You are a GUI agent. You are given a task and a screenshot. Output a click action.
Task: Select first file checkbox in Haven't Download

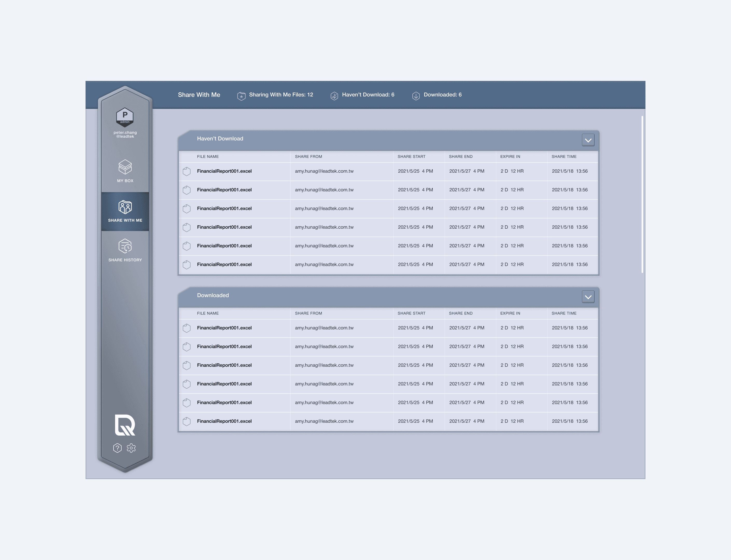[187, 171]
